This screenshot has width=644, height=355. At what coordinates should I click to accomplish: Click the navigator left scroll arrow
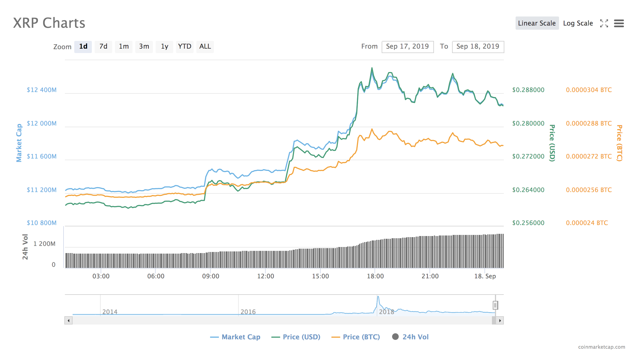(68, 320)
